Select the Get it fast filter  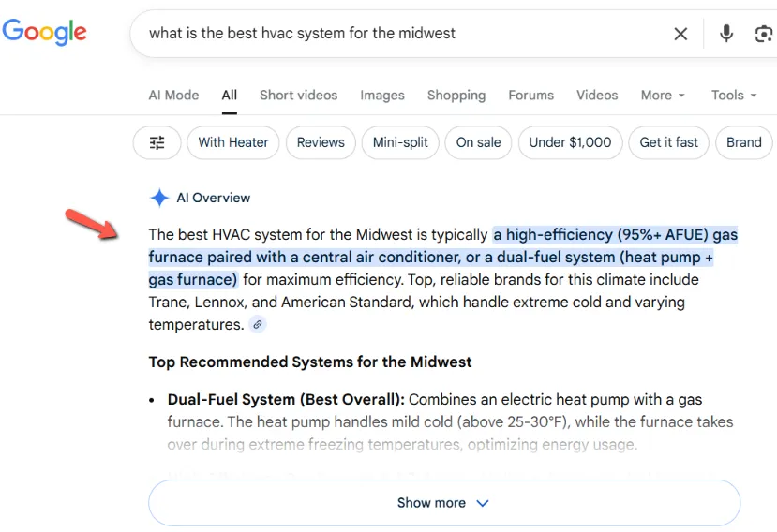(x=668, y=142)
